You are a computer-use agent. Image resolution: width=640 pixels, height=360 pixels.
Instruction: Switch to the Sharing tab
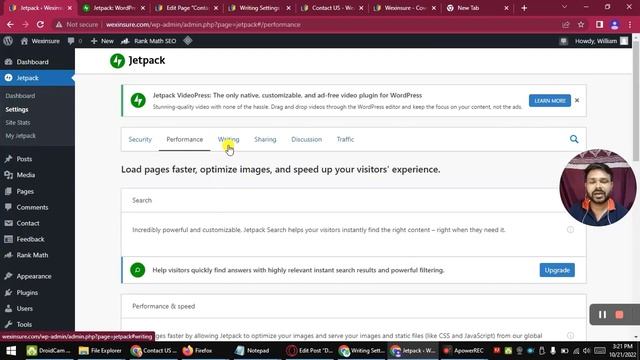[x=265, y=140]
